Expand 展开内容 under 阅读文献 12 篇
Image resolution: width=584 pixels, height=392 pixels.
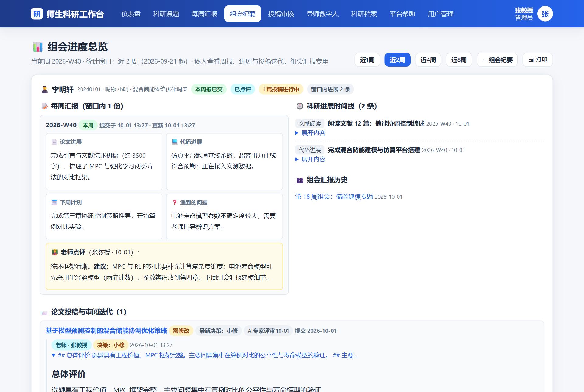click(310, 133)
